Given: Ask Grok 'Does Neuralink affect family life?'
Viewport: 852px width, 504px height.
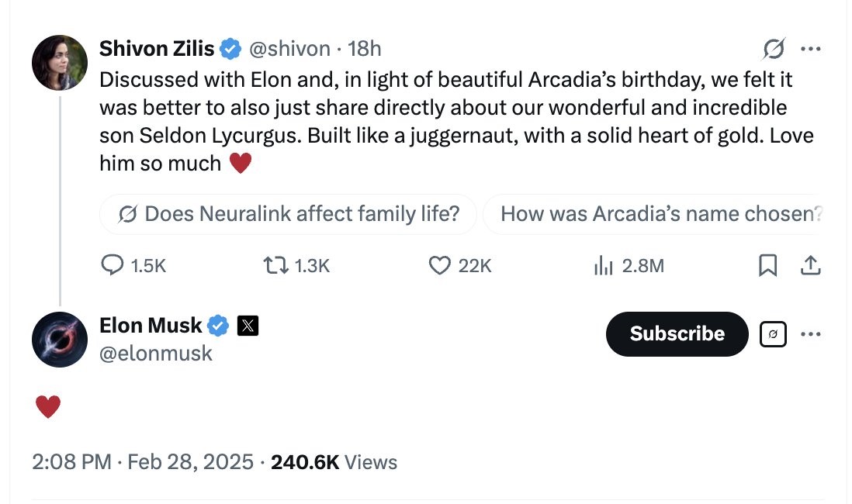Looking at the screenshot, I should point(288,214).
